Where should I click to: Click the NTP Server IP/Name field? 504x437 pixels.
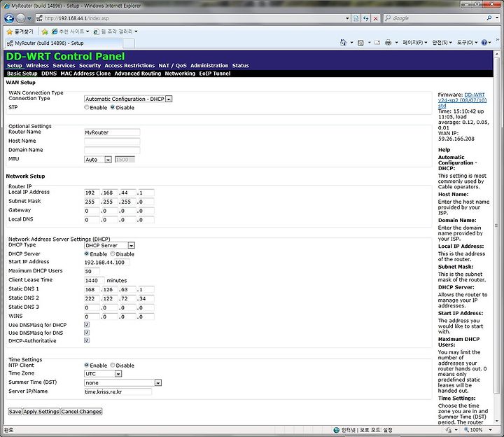point(118,391)
